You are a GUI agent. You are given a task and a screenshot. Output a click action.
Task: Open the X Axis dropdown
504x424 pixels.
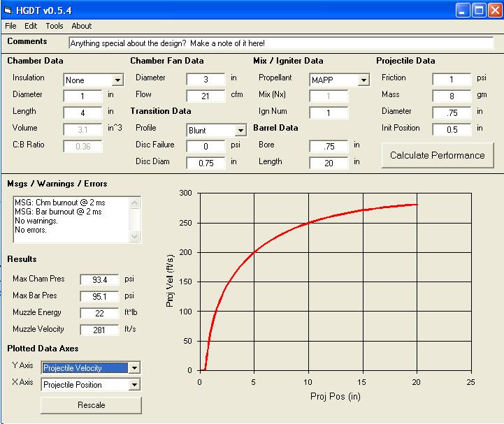point(134,385)
